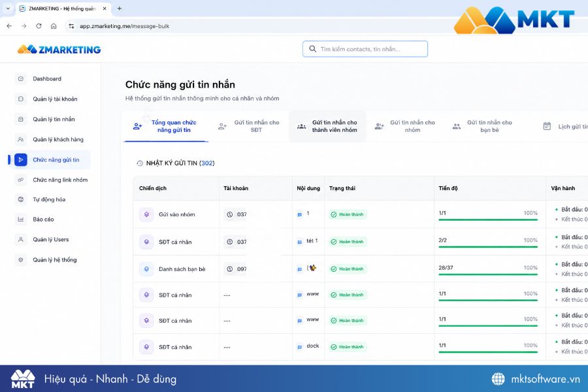
Task: Click the Chiến dịch column header
Action: pos(153,188)
